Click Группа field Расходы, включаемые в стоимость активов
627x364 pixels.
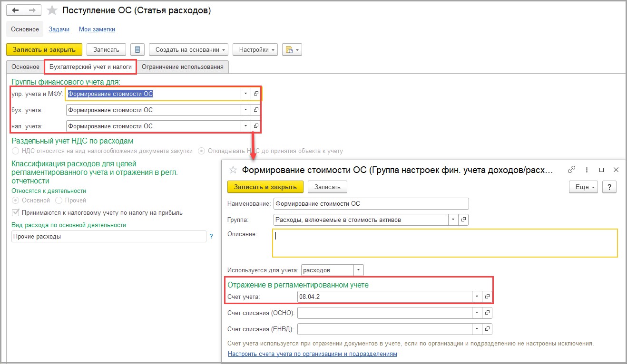[361, 220]
